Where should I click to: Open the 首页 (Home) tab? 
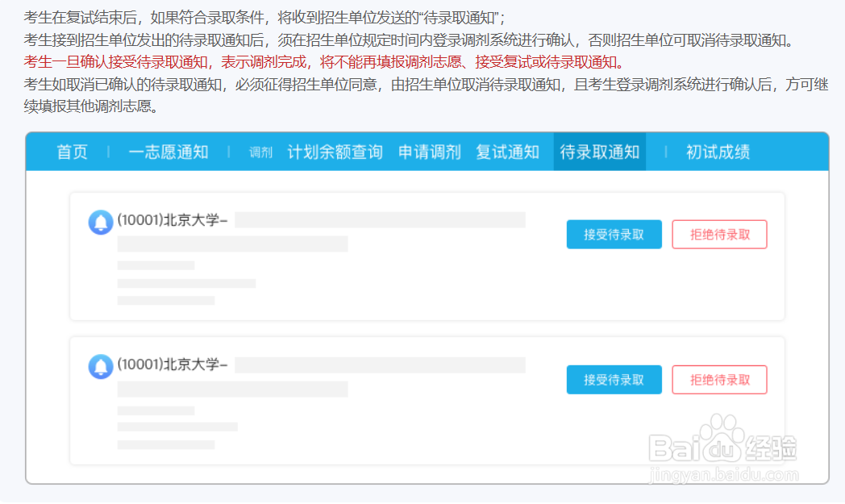pyautogui.click(x=71, y=152)
